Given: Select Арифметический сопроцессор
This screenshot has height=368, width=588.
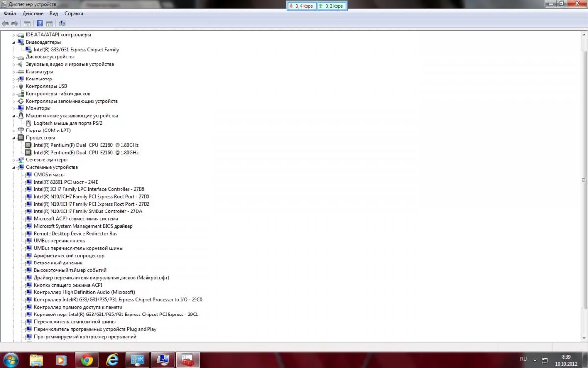Looking at the screenshot, I should (69, 256).
